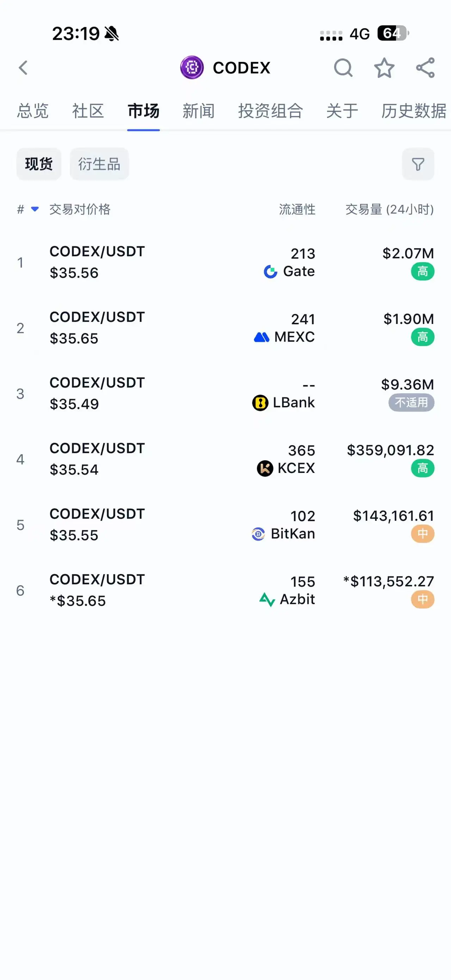Open the filter funnel icon
Image resolution: width=451 pixels, height=980 pixels.
click(418, 164)
